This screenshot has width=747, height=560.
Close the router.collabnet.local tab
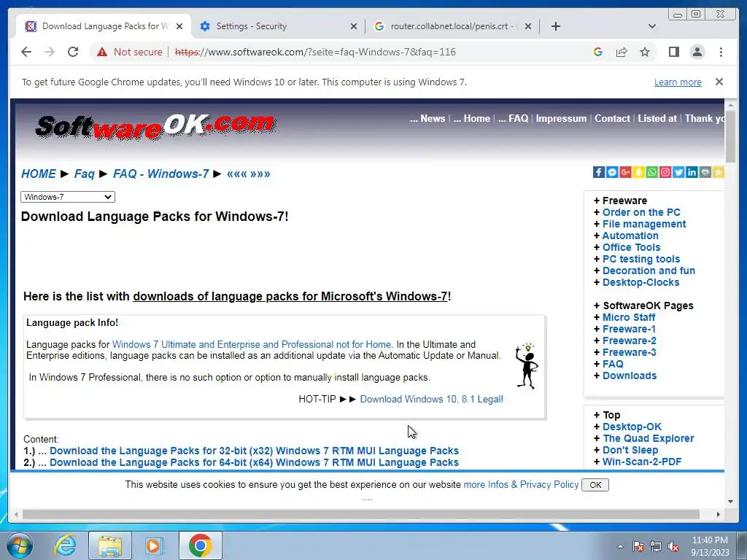point(528,26)
